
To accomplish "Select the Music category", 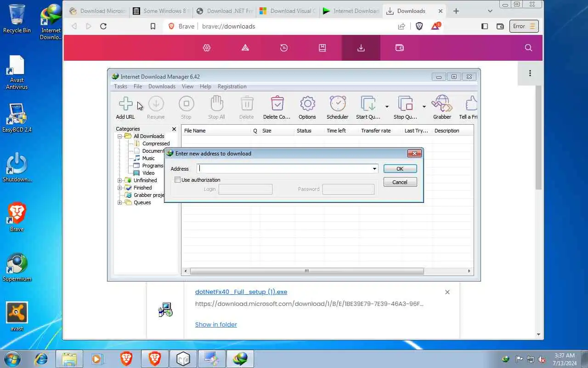I will (148, 158).
